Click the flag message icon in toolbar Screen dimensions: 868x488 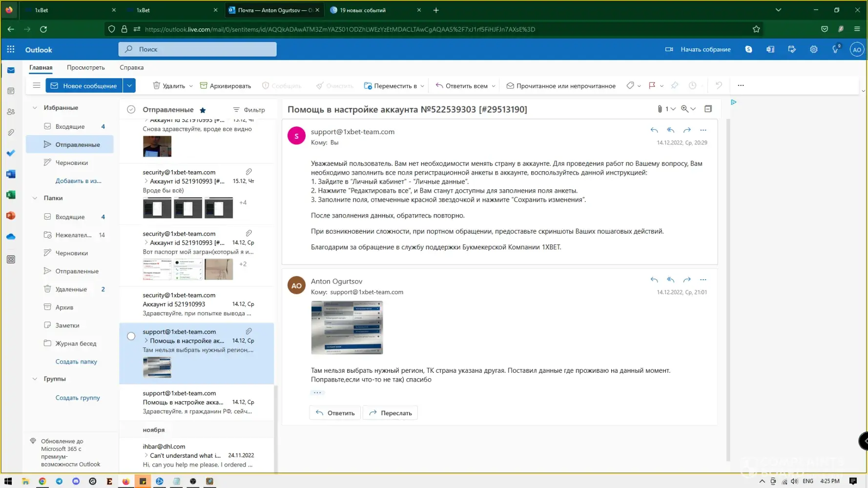(x=652, y=85)
